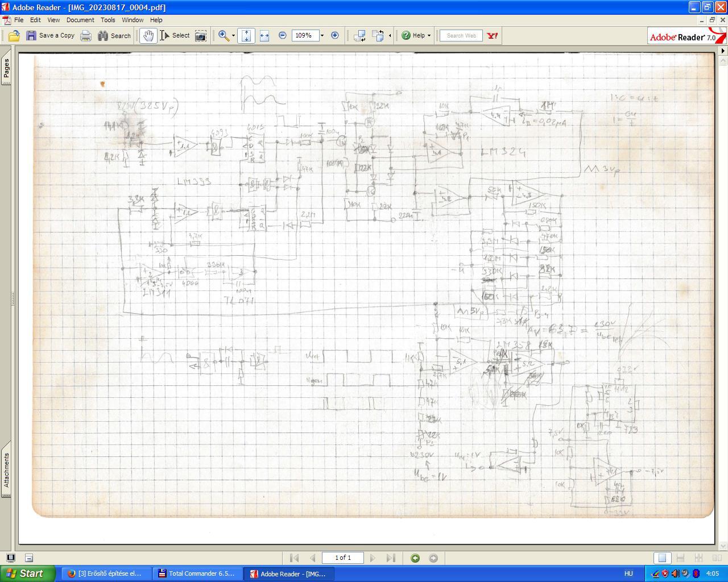Screen dimensions: 728x582
Task: Open the View menu
Action: (x=53, y=20)
